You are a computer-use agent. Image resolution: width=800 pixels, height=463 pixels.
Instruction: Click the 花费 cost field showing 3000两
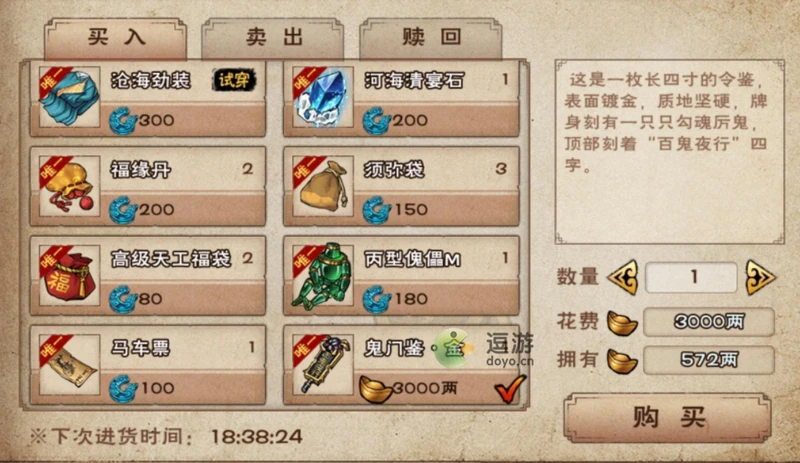pyautogui.click(x=709, y=322)
